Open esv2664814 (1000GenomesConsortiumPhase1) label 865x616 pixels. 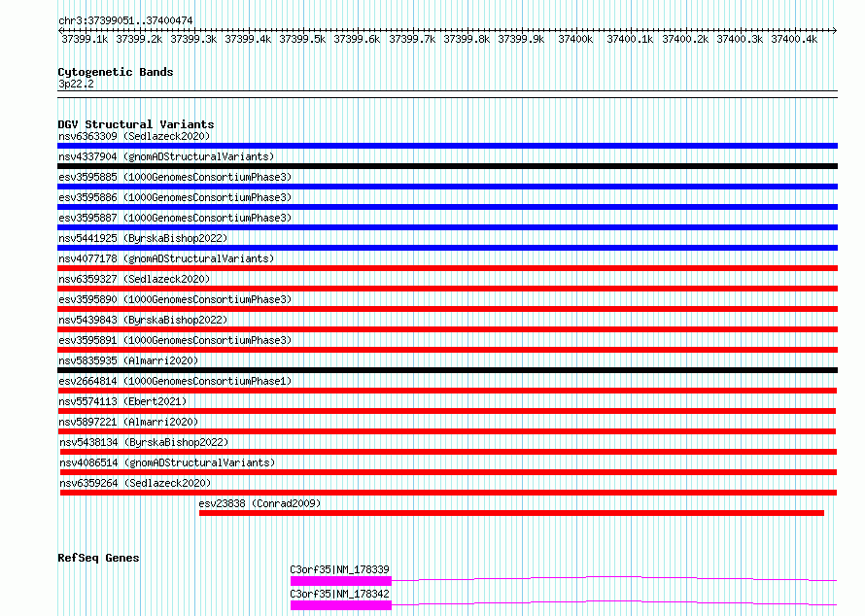175,381
